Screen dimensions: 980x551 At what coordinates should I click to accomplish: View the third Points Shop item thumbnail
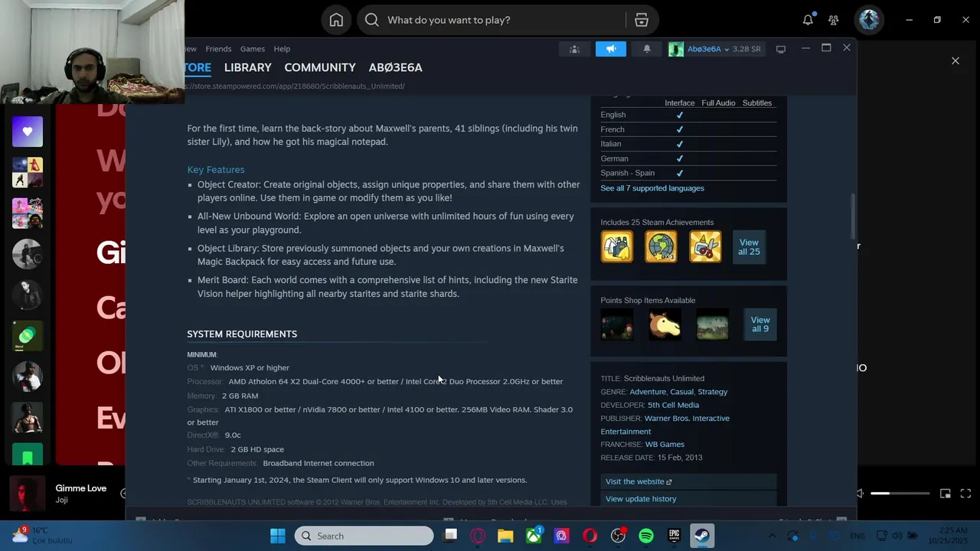click(712, 325)
